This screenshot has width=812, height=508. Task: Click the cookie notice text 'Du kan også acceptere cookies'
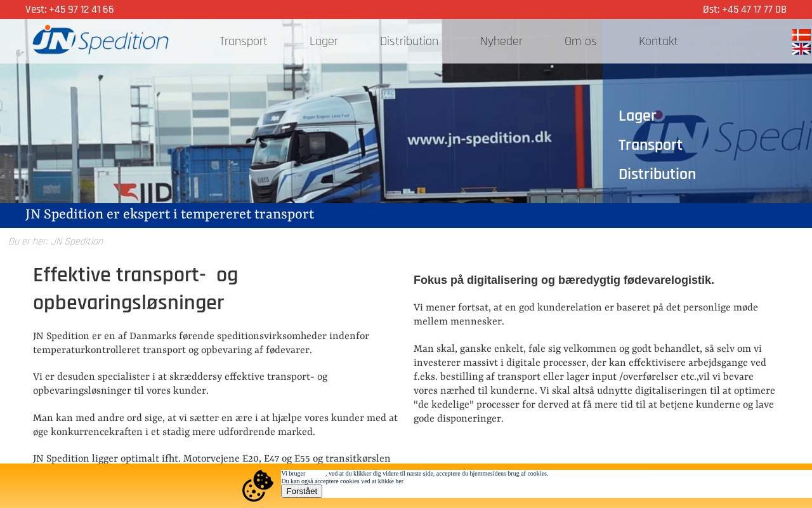pos(343,481)
